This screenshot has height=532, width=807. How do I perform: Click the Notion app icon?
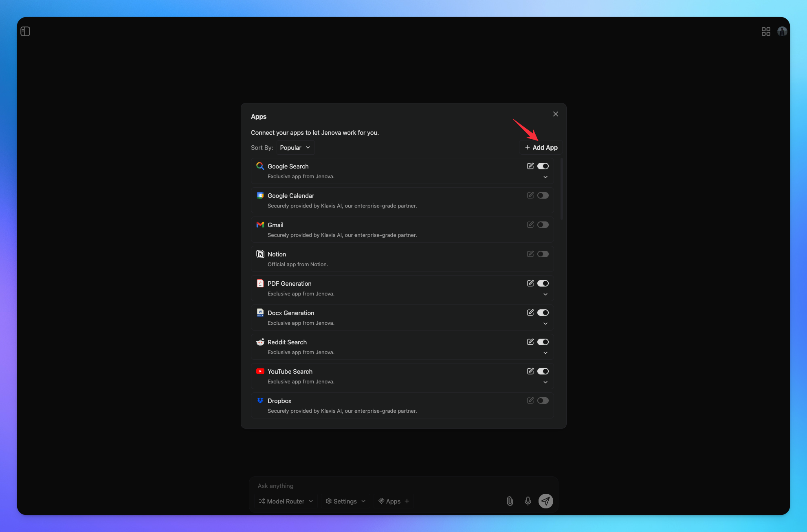[x=260, y=254]
